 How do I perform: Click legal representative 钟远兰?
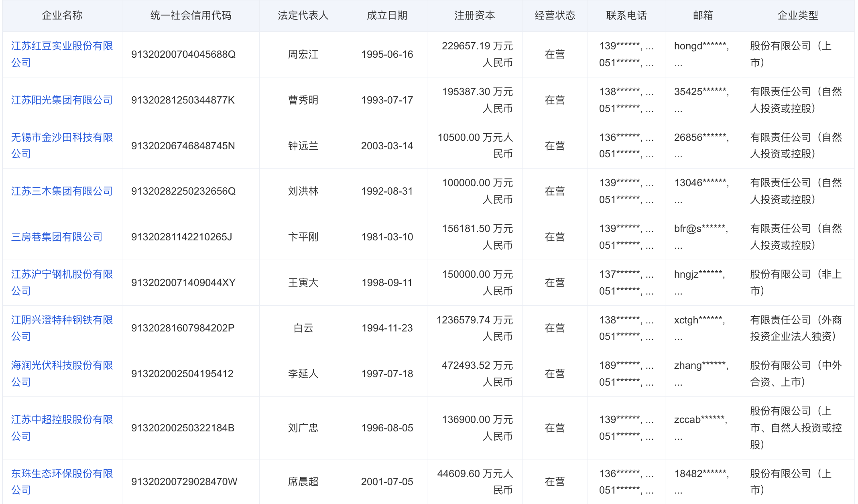point(303,146)
